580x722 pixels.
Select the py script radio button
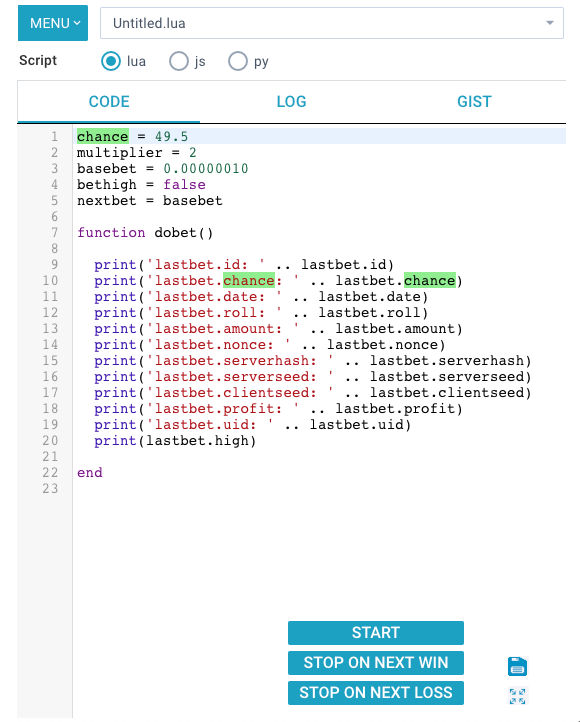coord(238,61)
